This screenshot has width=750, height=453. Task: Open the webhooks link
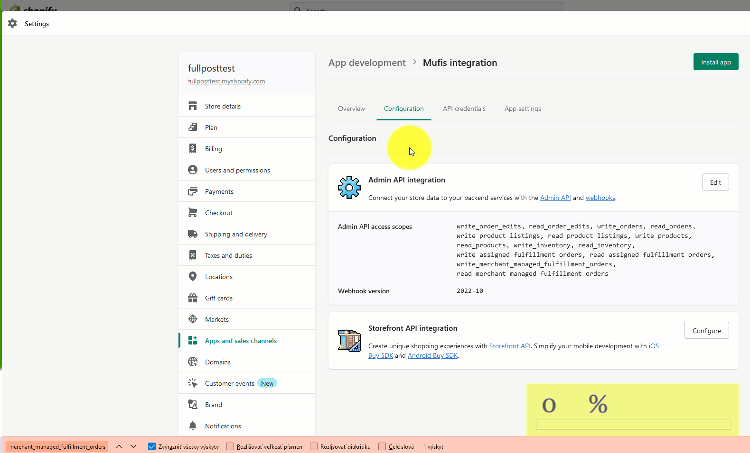point(600,197)
